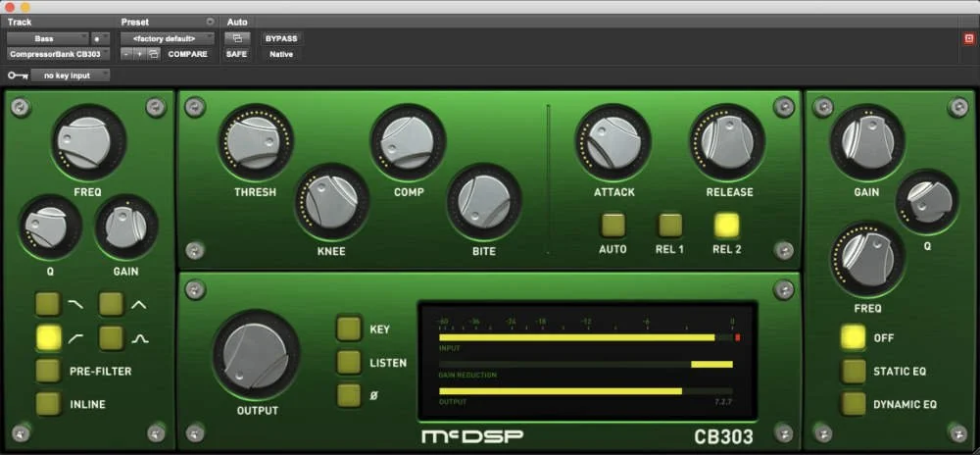Screen dimensions: 980x455
Task: Click the red target icon at top right
Action: pos(969,39)
